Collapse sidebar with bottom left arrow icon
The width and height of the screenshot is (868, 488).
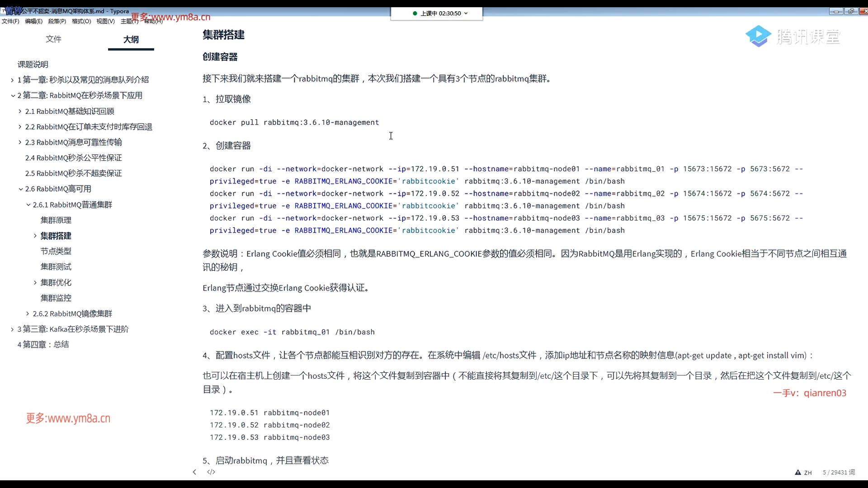pyautogui.click(x=194, y=472)
